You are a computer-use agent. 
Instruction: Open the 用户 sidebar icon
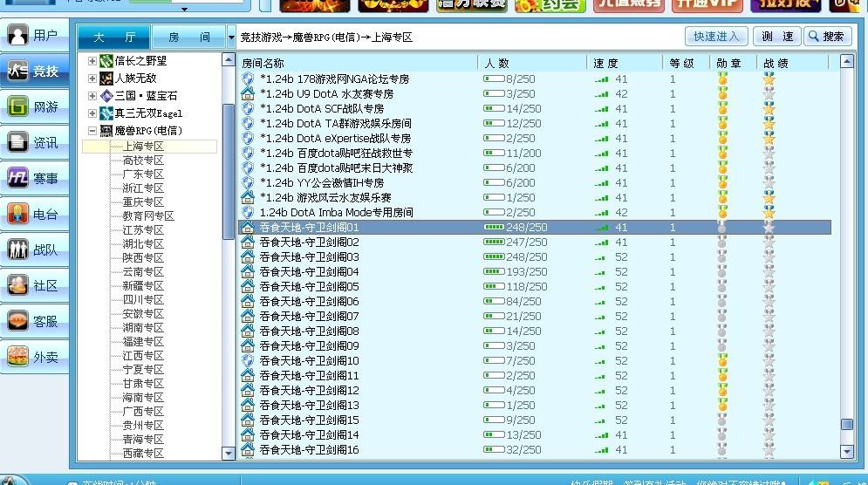18,36
